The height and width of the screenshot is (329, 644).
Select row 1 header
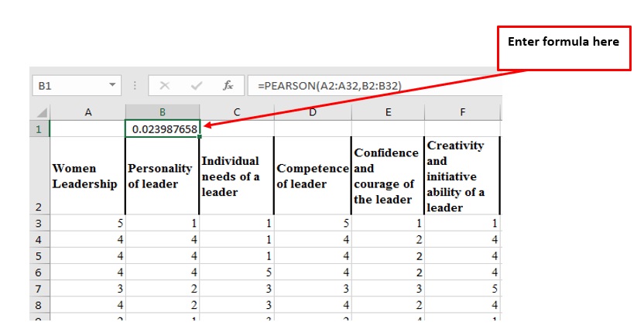(39, 129)
